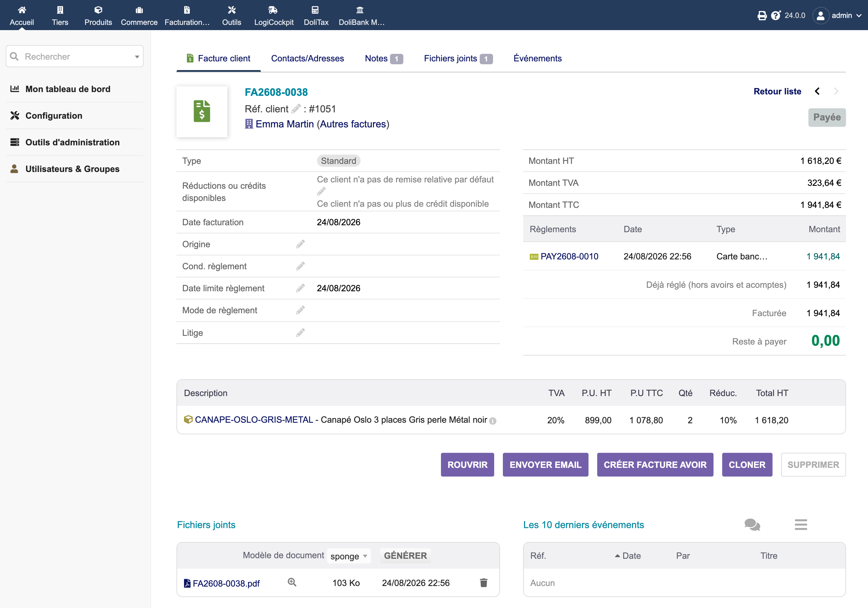868x608 pixels.
Task: Click the ROUVRIR button
Action: tap(467, 465)
